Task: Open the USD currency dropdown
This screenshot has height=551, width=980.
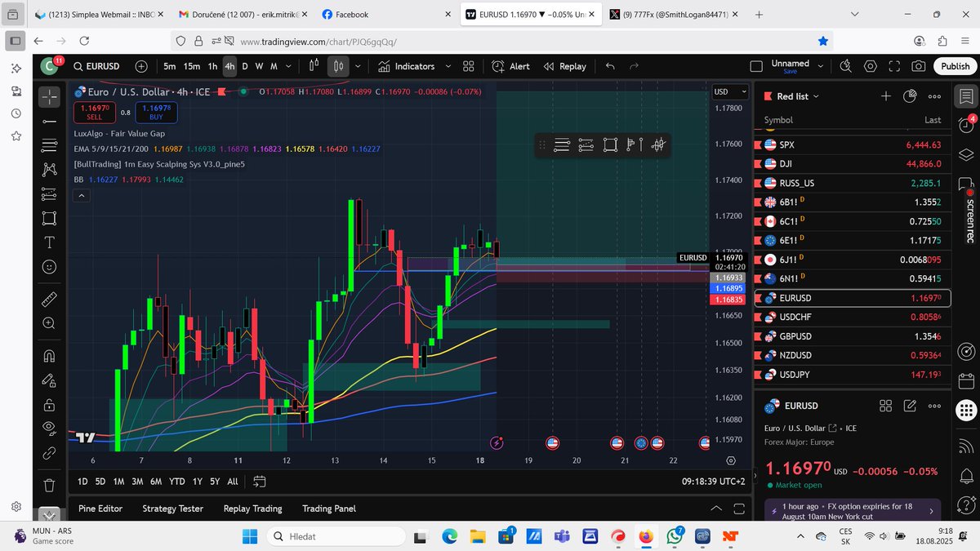Action: tap(729, 91)
